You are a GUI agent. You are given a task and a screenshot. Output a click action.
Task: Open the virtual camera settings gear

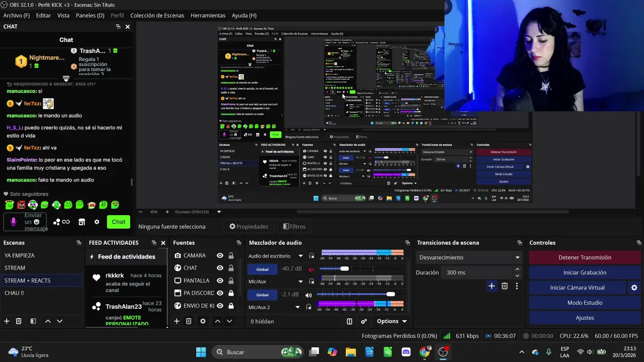coord(634,288)
